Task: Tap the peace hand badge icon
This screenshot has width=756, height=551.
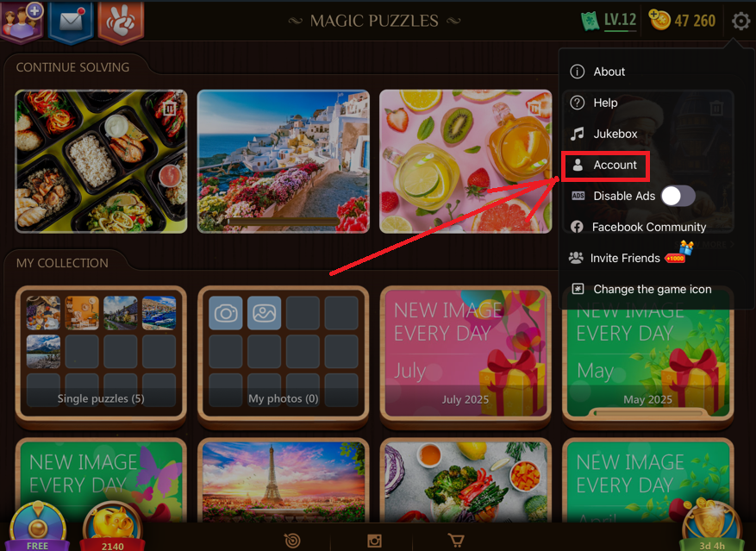Action: pyautogui.click(x=121, y=22)
